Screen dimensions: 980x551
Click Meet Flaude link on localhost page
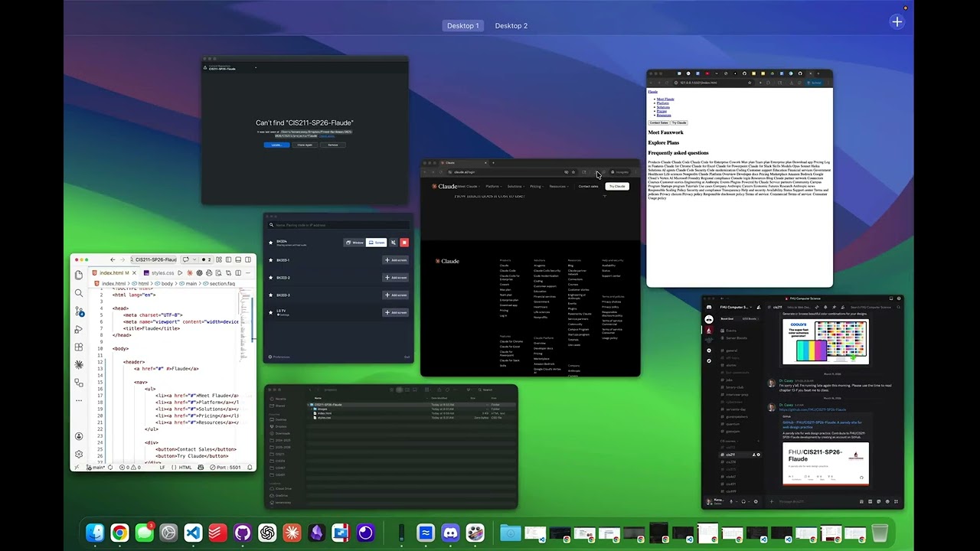[x=665, y=99]
